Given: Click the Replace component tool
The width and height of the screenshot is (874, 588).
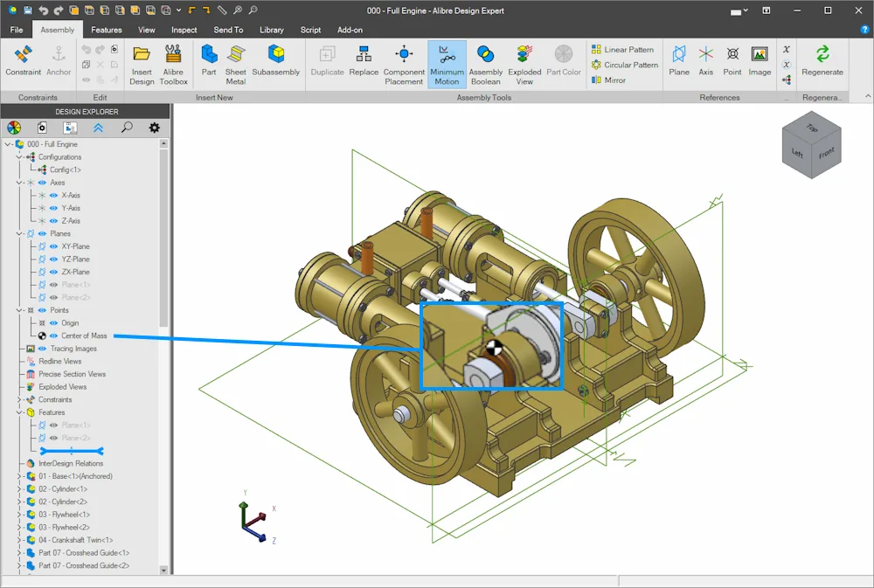Looking at the screenshot, I should click(364, 61).
